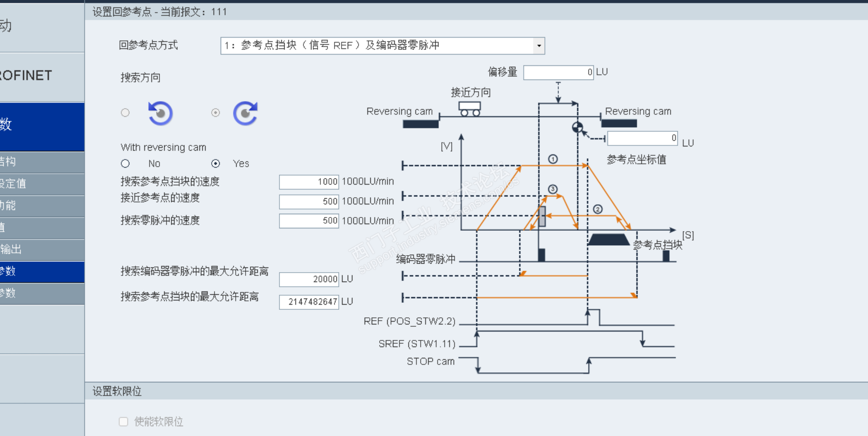Click the 偏移量 offset input field
Viewport: 868px width, 436px height.
(x=558, y=73)
